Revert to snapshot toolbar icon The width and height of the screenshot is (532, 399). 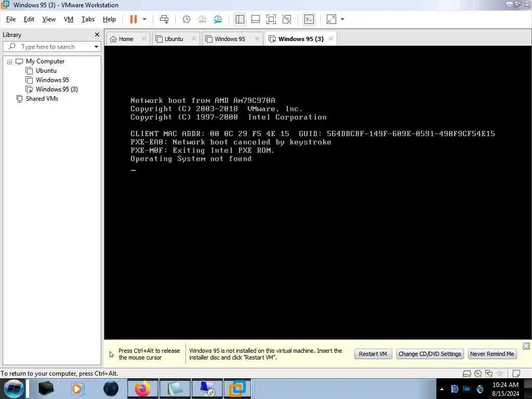[202, 19]
